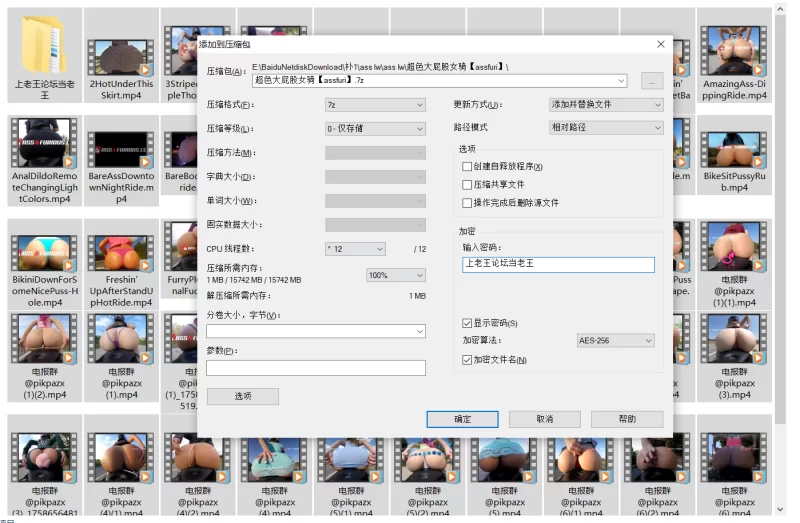Expand the 压缩等级 dropdown
The height and width of the screenshot is (523, 800).
click(x=375, y=129)
